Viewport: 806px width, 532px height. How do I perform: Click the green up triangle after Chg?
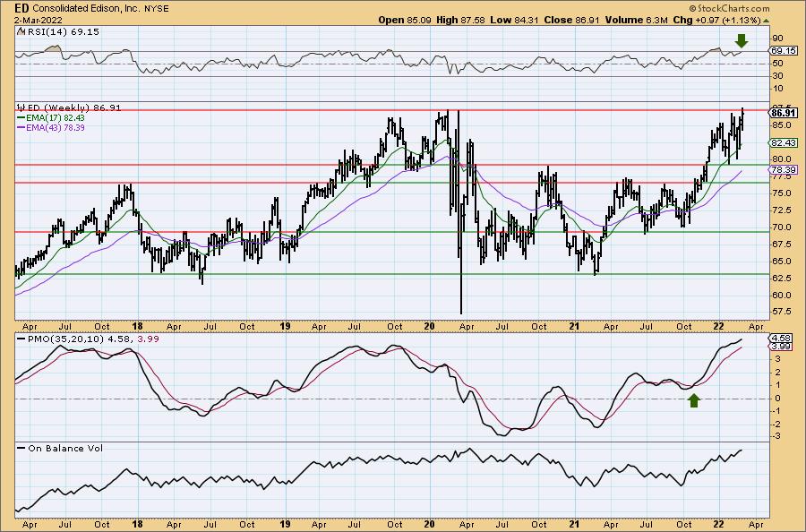coord(766,21)
